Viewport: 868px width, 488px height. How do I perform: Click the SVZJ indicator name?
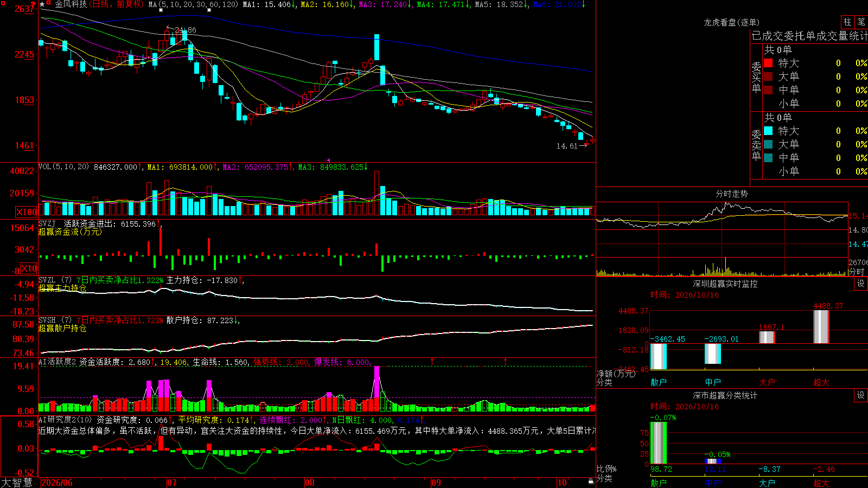[47, 223]
